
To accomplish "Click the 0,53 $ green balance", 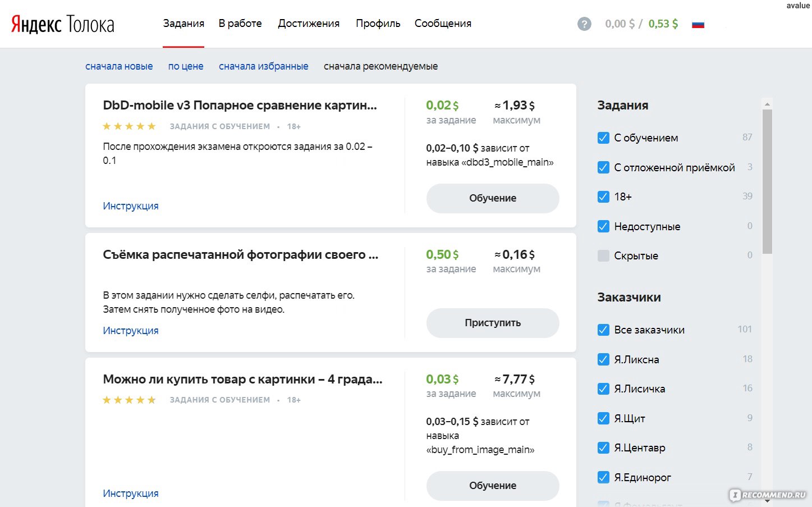I will click(x=663, y=24).
